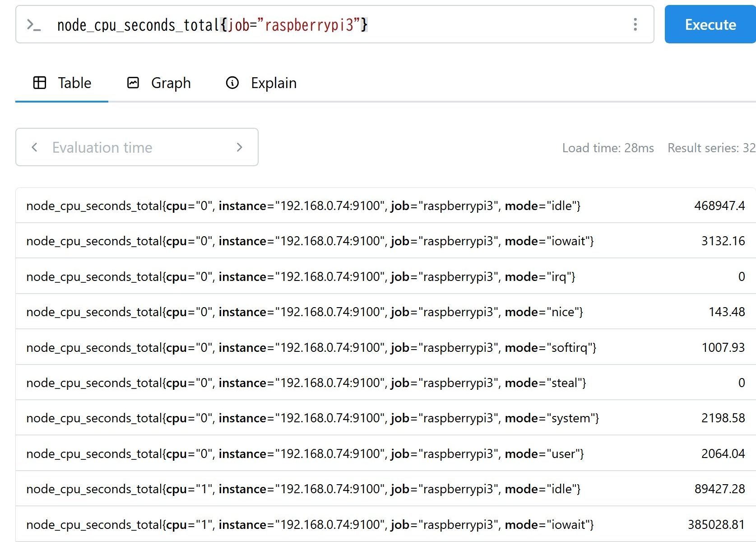This screenshot has width=756, height=542.
Task: Step evaluation time backward with left chevron
Action: point(34,147)
